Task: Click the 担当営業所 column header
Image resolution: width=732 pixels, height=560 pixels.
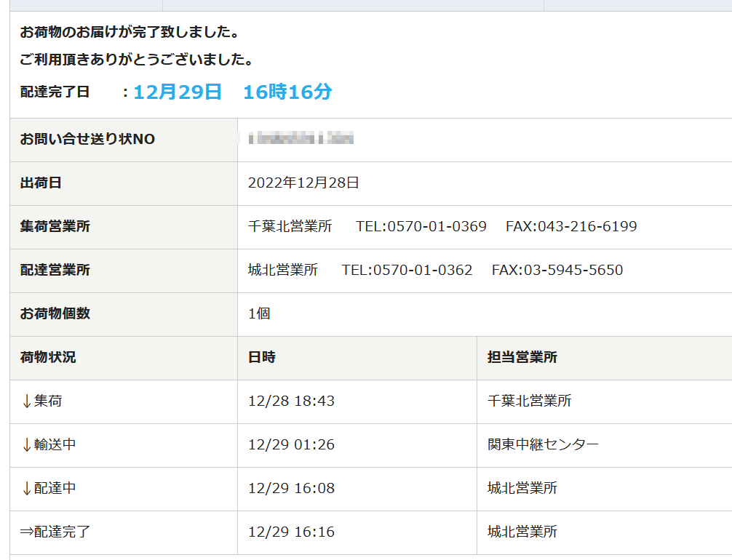Action: (522, 358)
